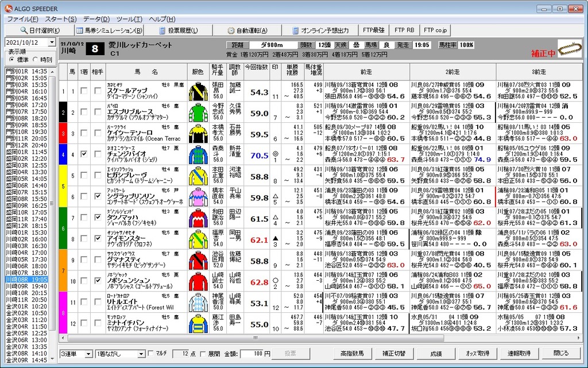This screenshot has width=588, height=368.
Task: Uncheck 1着 checkbox for チェンジバイオ
Action: [84, 154]
